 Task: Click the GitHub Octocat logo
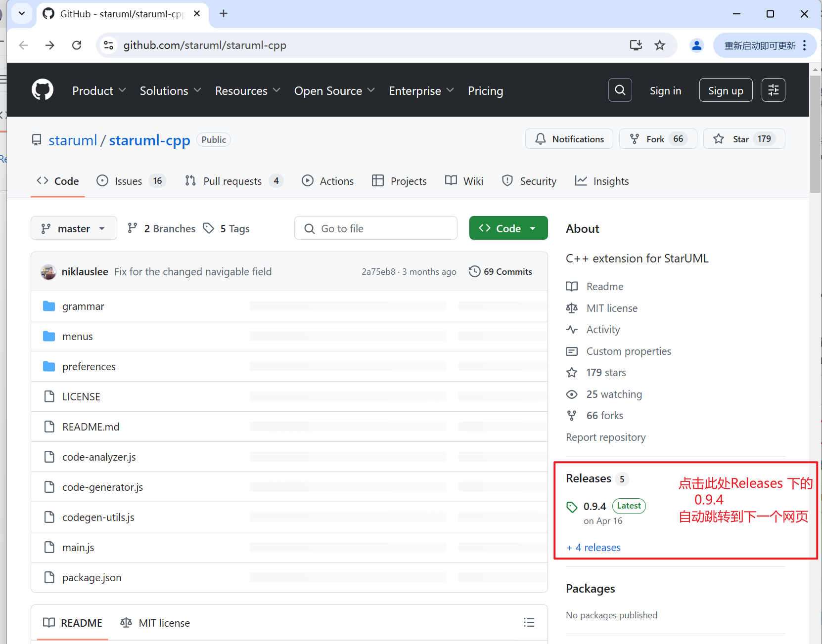pyautogui.click(x=43, y=90)
